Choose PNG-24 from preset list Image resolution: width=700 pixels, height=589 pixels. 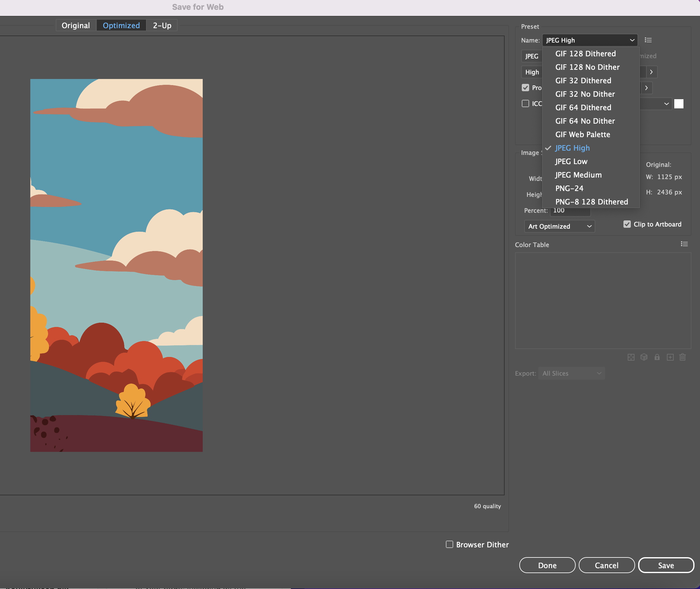(x=569, y=188)
